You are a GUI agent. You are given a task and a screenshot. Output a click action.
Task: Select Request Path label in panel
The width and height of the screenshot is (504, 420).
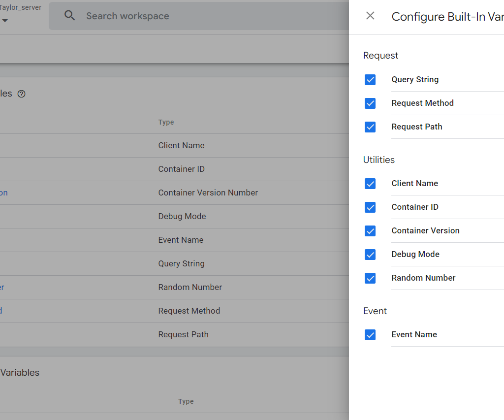(x=417, y=127)
